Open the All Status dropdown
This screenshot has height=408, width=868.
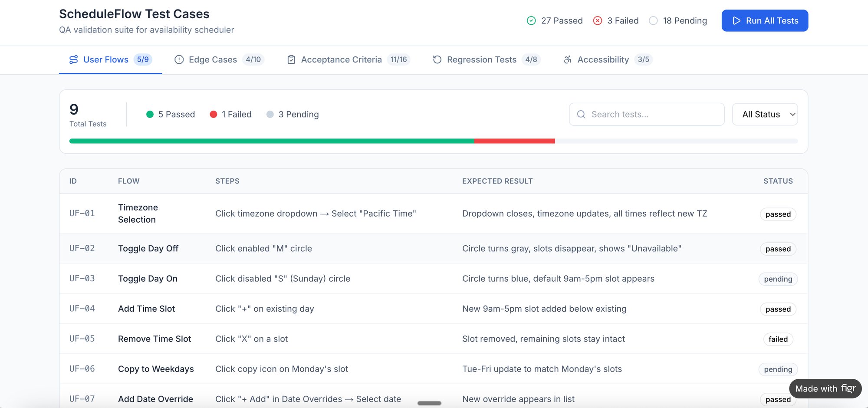click(765, 114)
